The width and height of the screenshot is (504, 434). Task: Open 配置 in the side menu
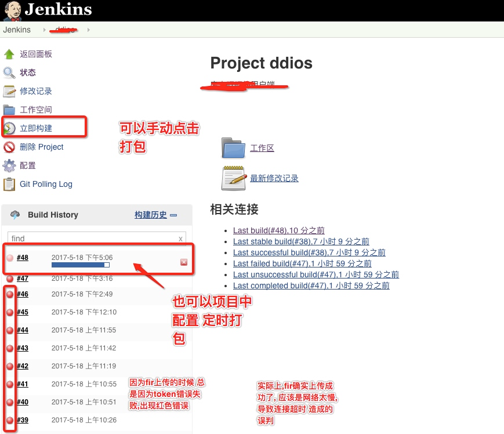[28, 165]
